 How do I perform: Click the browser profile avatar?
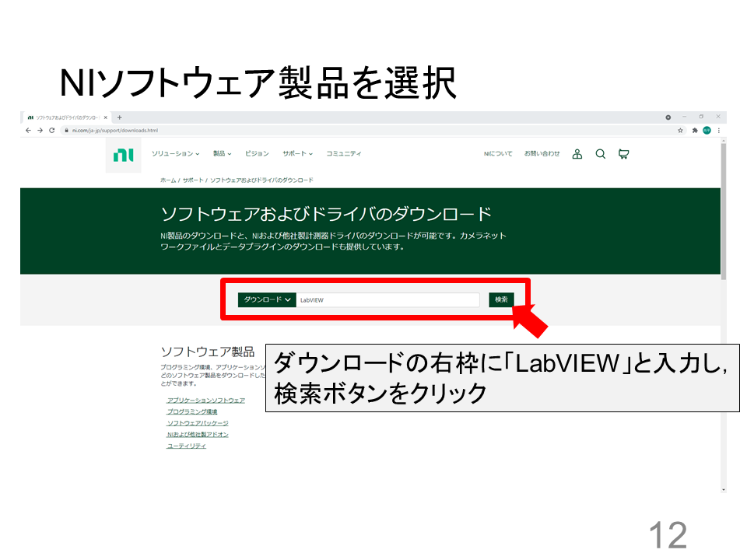coord(707,131)
